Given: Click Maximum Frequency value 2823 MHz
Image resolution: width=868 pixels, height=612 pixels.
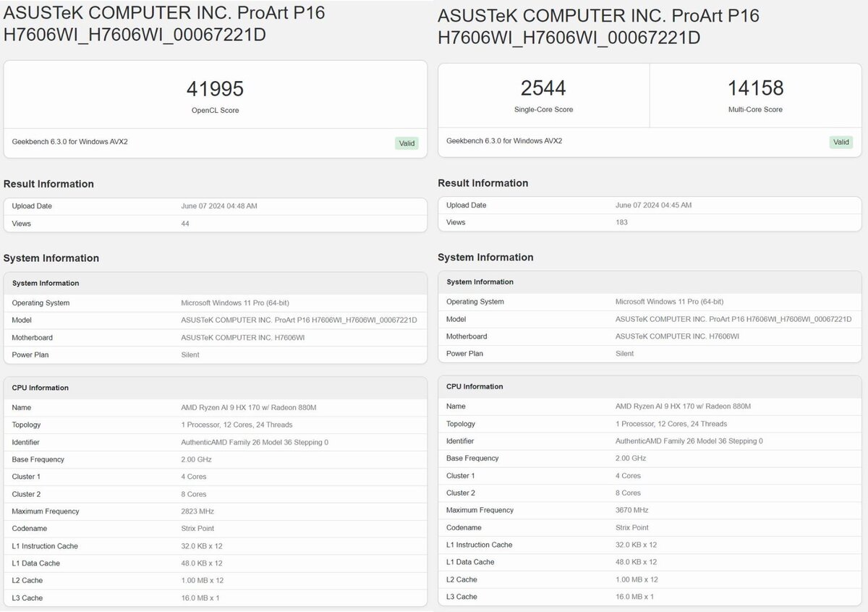Looking at the screenshot, I should 198,511.
